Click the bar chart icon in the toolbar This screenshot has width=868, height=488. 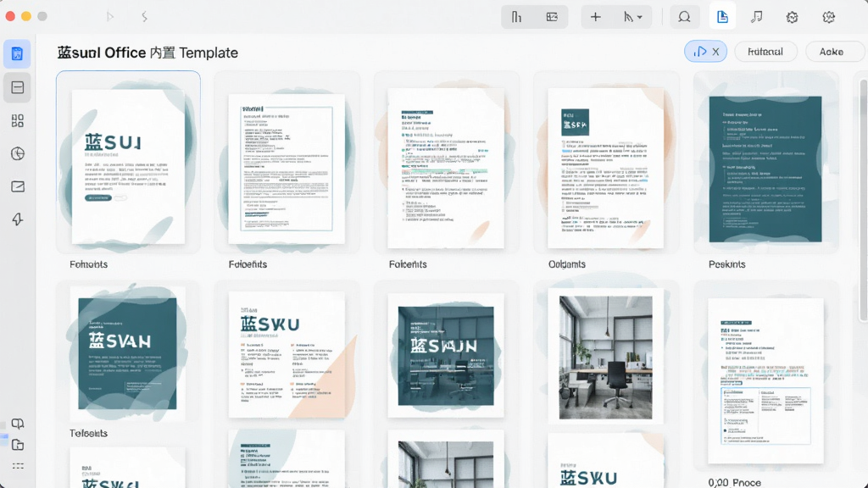point(516,17)
